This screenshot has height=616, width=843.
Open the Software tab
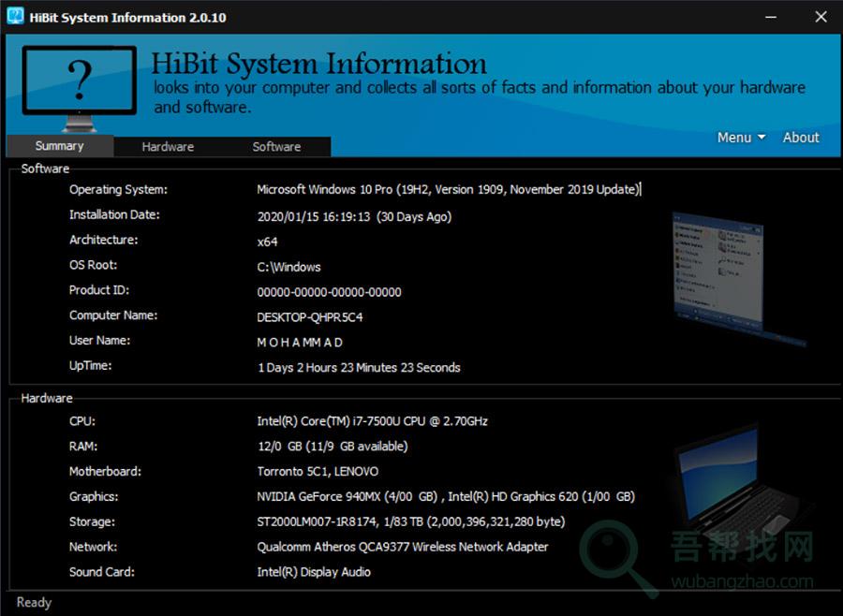click(276, 146)
